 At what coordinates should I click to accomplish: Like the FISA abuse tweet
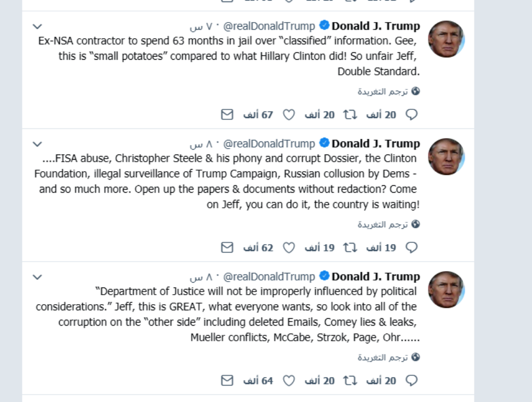289,248
